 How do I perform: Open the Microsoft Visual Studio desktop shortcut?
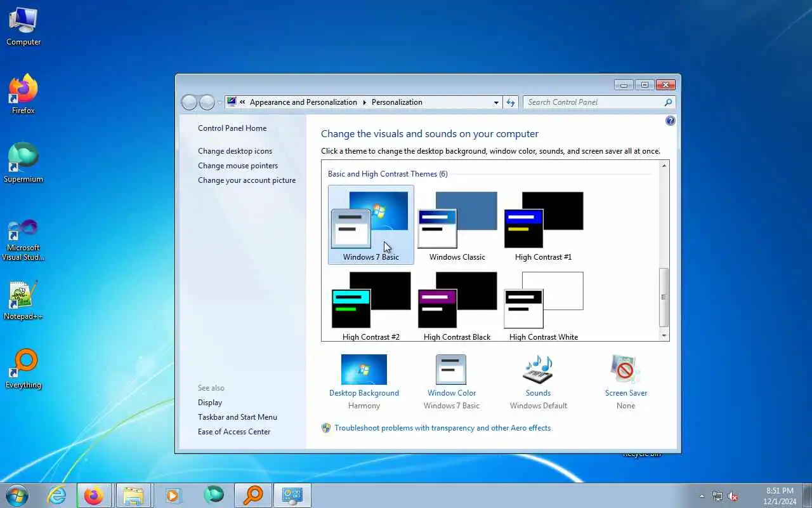pyautogui.click(x=23, y=240)
